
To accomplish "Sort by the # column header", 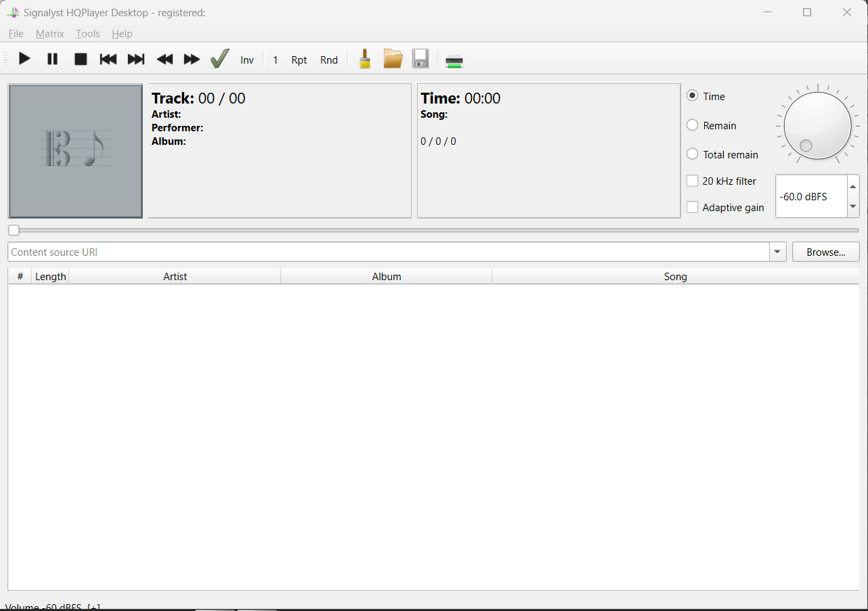I will tap(20, 276).
